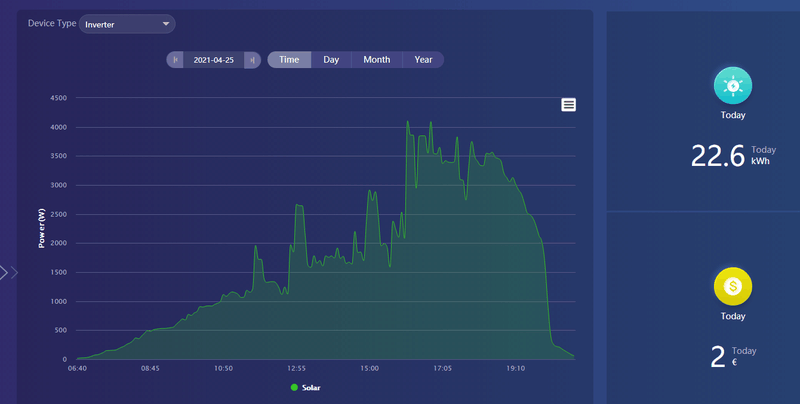Click the Power (W) axis title

(41, 228)
